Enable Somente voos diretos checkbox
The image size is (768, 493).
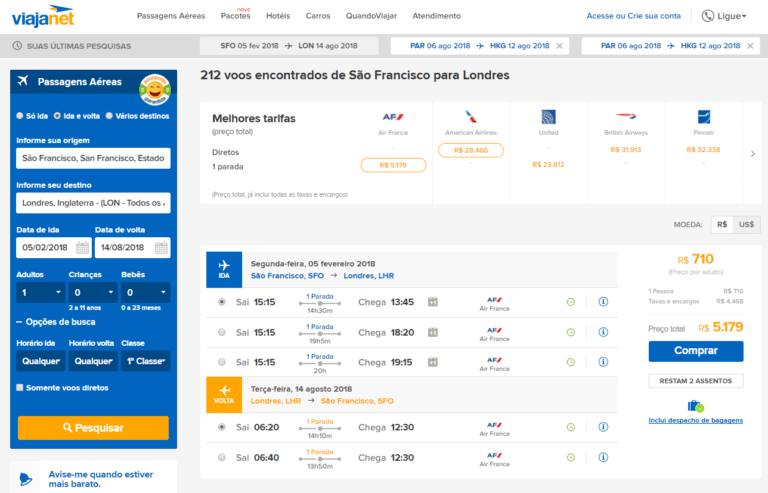pos(20,387)
